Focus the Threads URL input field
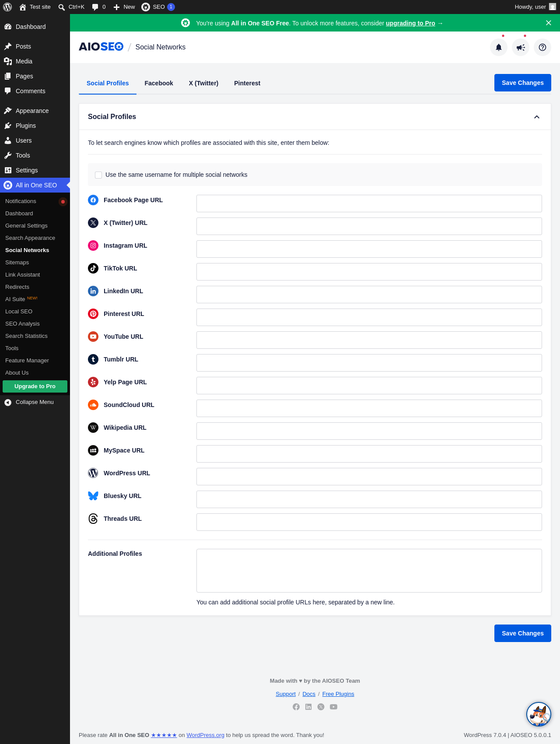 tap(369, 522)
